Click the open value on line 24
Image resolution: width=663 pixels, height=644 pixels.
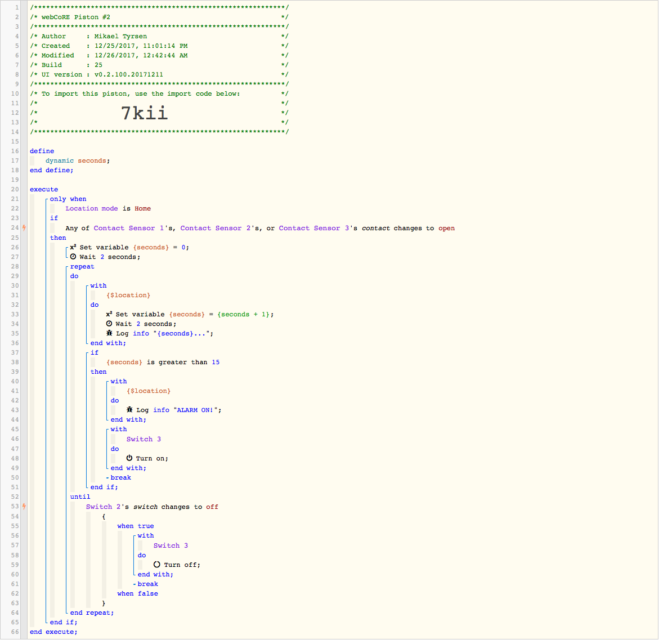[x=446, y=229]
